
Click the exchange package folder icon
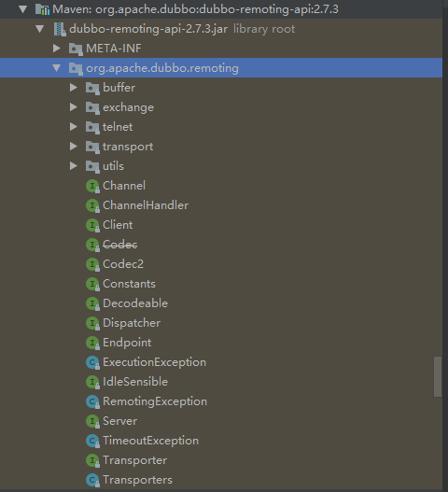[92, 107]
